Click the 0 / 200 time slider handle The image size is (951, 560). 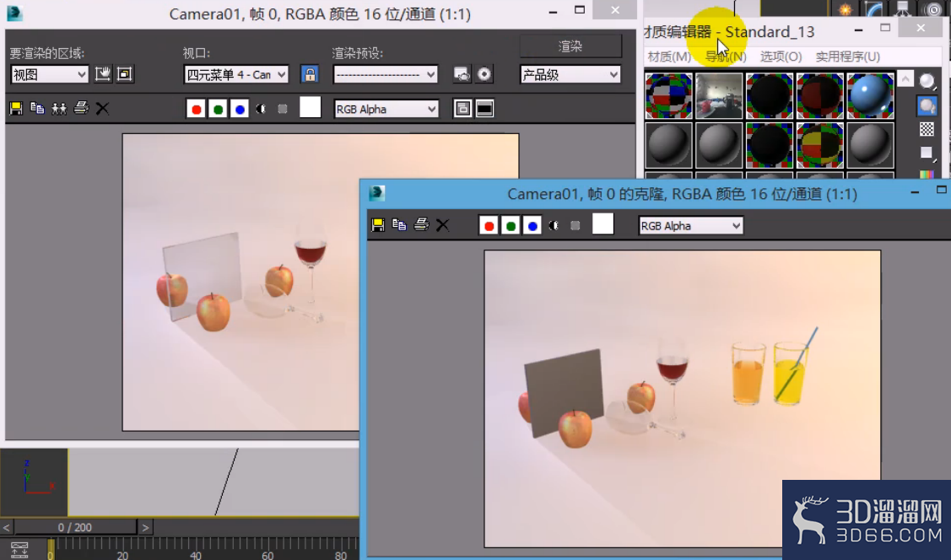pos(75,527)
